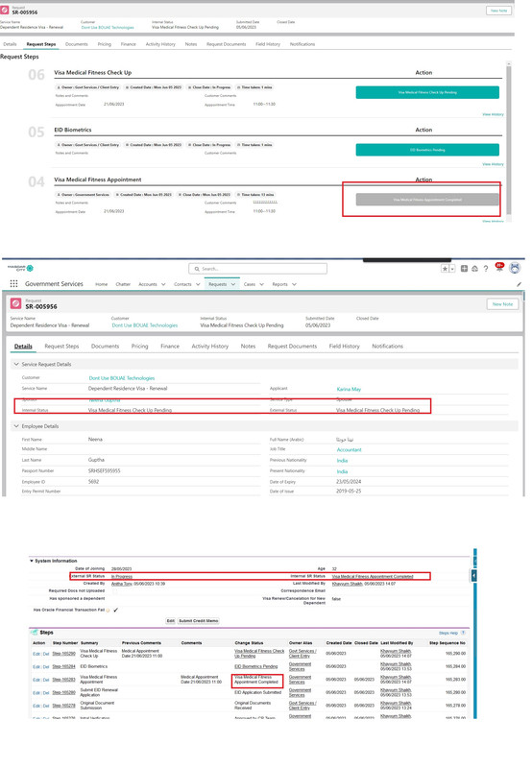This screenshot has width=532, height=768.
Task: Open the notifications bell icon
Action: click(499, 268)
